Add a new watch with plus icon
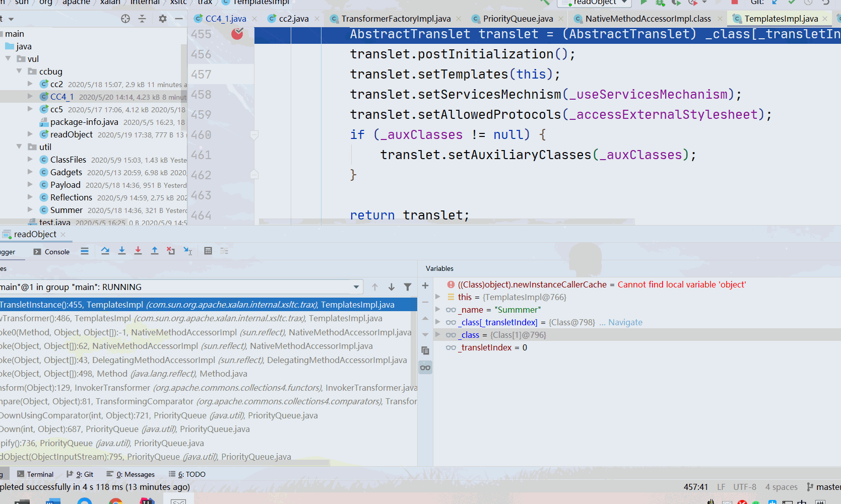 coord(425,285)
